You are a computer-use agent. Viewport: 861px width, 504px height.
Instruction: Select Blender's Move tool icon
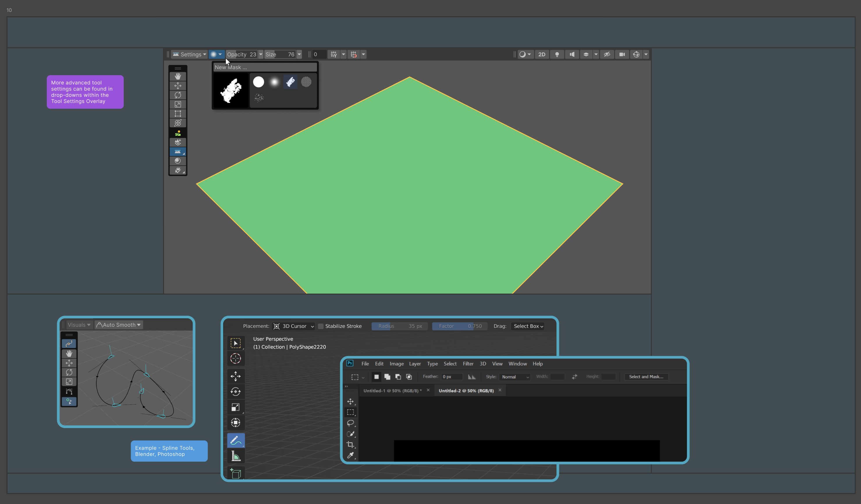(236, 376)
